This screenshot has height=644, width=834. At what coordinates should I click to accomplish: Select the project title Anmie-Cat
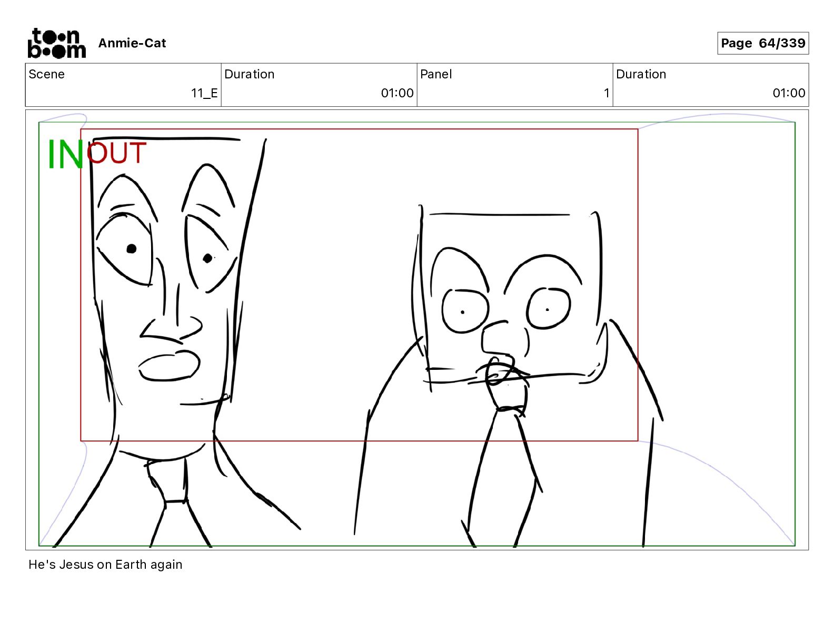pos(132,43)
